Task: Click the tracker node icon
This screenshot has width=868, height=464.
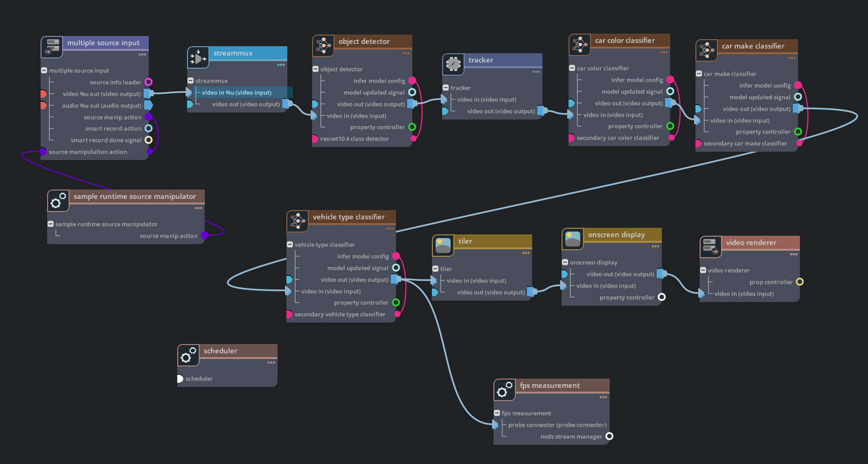Action: click(453, 64)
